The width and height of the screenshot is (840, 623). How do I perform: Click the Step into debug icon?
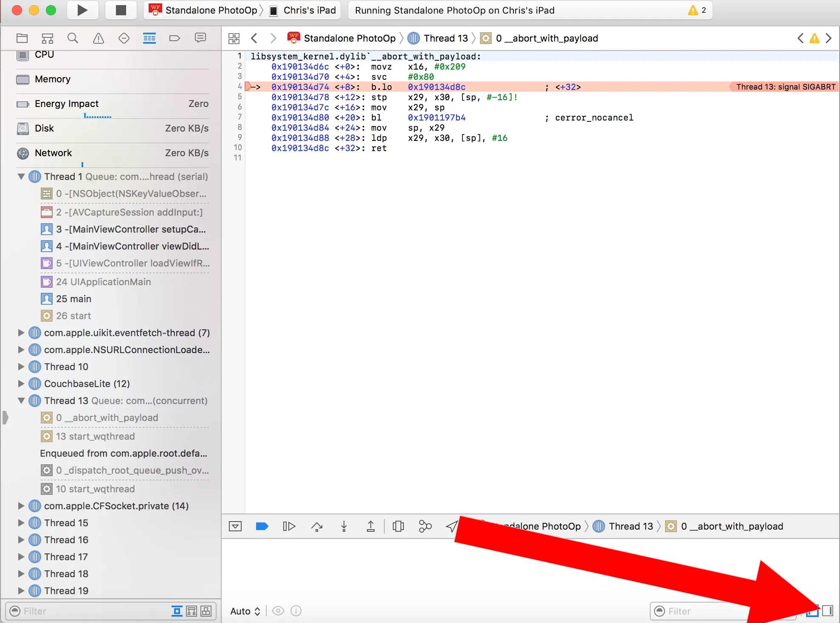pyautogui.click(x=344, y=526)
